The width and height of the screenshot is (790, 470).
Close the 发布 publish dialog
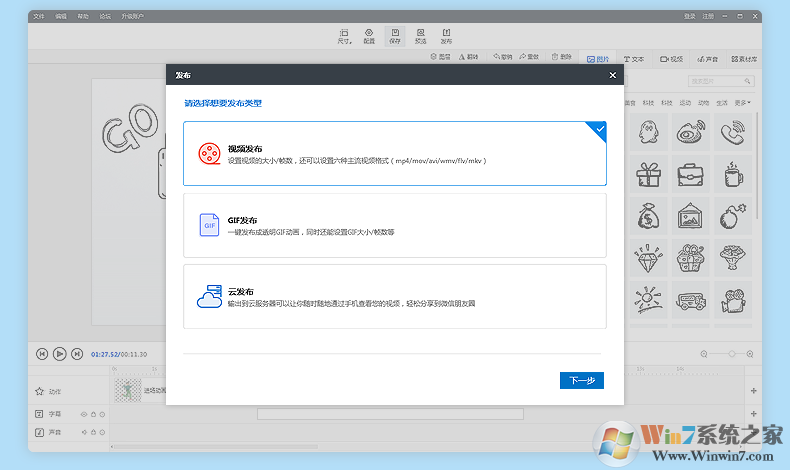612,75
